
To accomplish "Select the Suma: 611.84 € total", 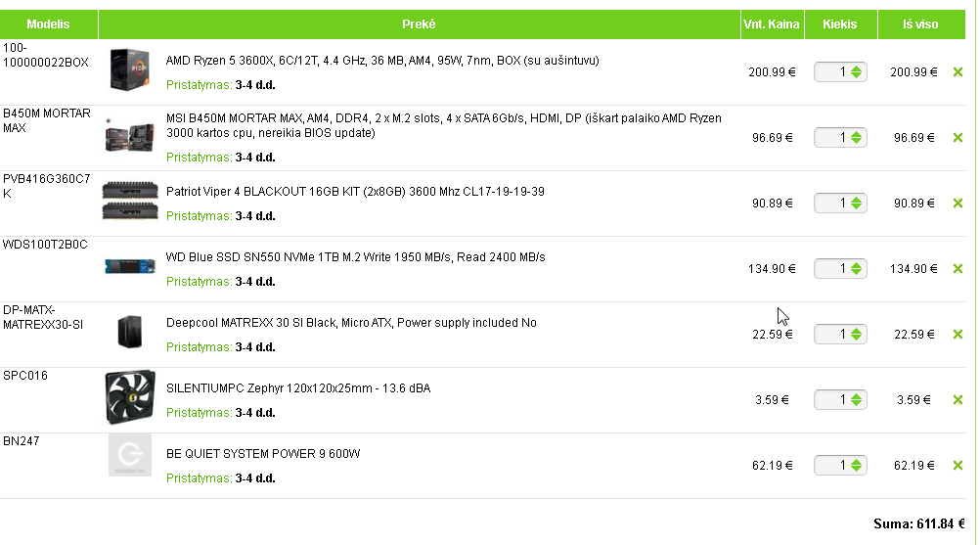I will point(918,524).
